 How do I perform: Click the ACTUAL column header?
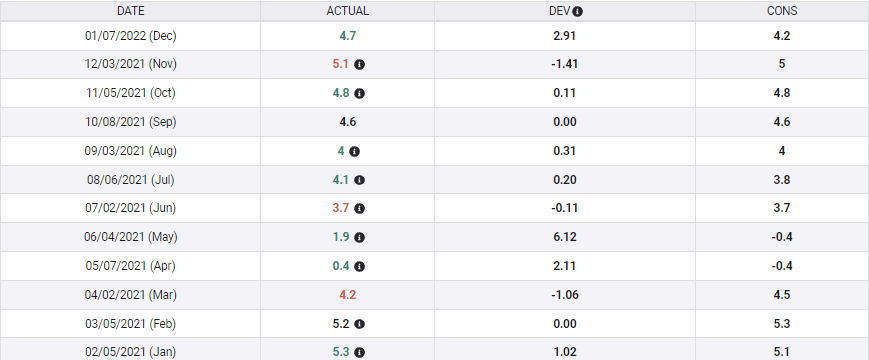click(347, 11)
